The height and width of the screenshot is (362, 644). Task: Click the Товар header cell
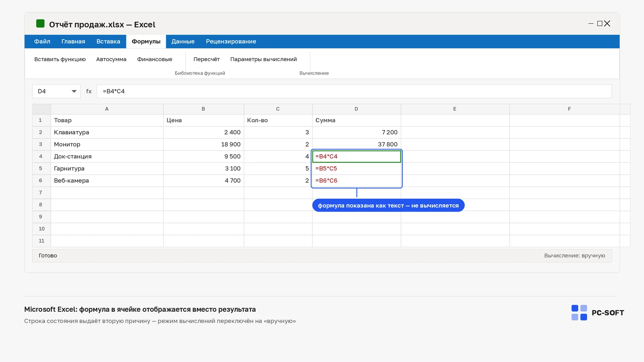[107, 120]
